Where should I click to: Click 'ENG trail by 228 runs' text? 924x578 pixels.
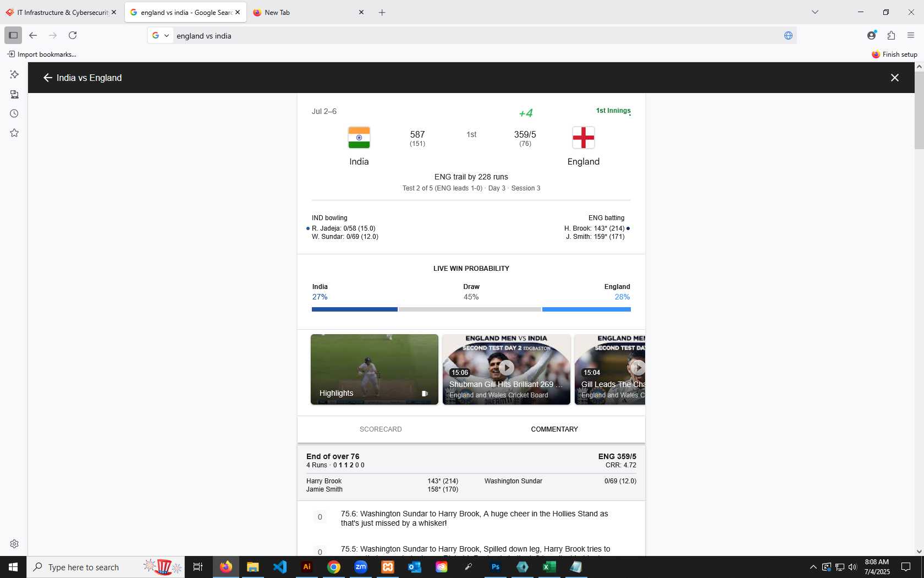[x=471, y=177]
